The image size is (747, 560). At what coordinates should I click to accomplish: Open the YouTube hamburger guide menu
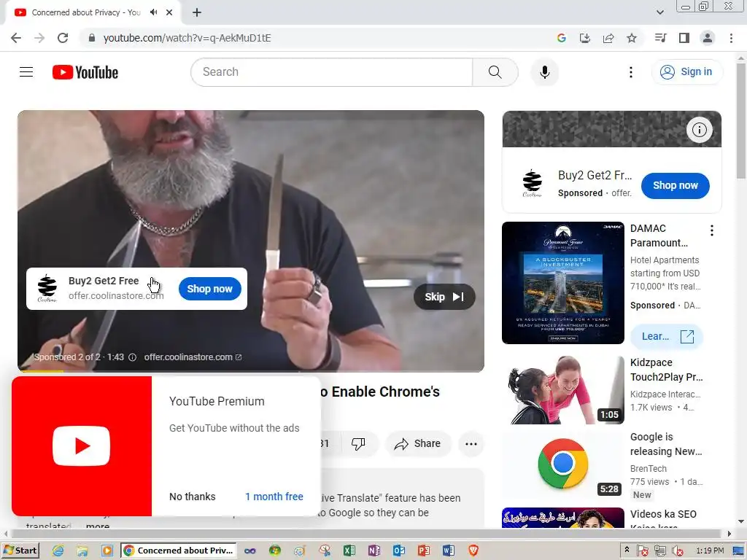point(26,72)
